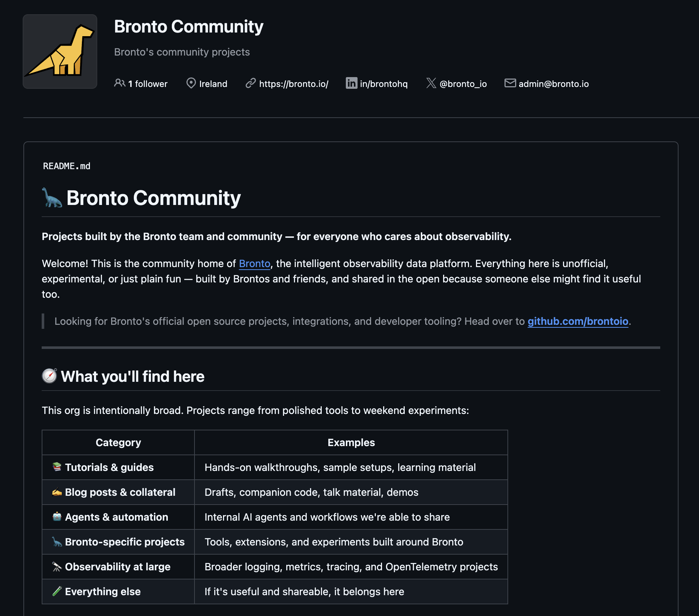699x616 pixels.
Task: Click the Broader logging, metrics, tracing cell
Action: 351,567
